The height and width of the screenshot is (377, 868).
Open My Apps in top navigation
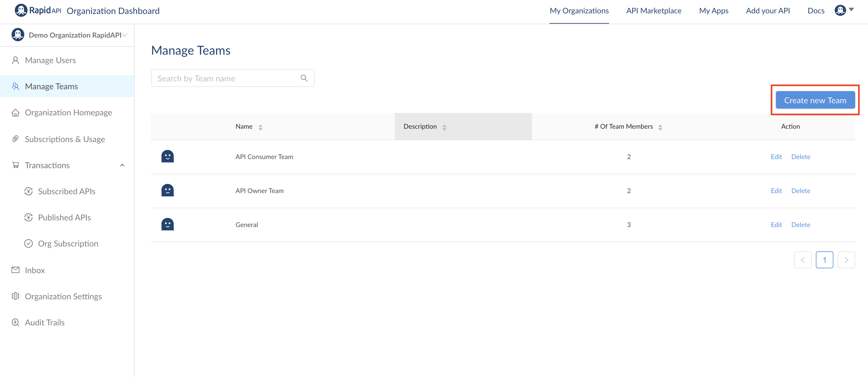[x=713, y=10]
